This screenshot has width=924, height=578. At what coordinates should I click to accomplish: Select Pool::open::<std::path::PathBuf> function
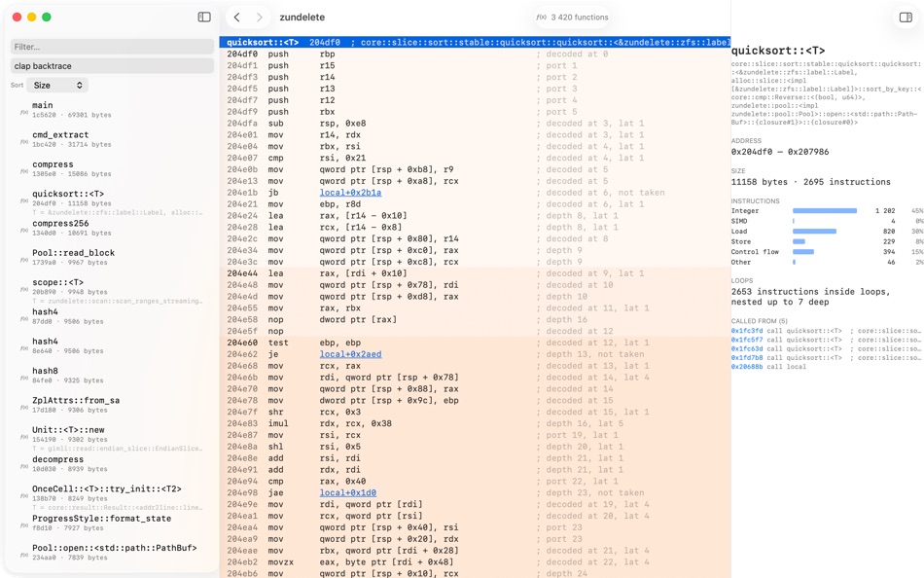click(112, 552)
